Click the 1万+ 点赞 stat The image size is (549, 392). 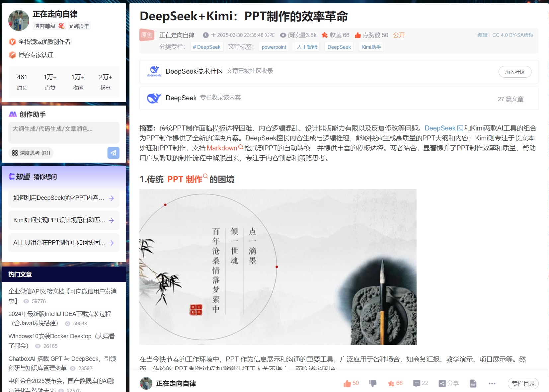coord(50,82)
